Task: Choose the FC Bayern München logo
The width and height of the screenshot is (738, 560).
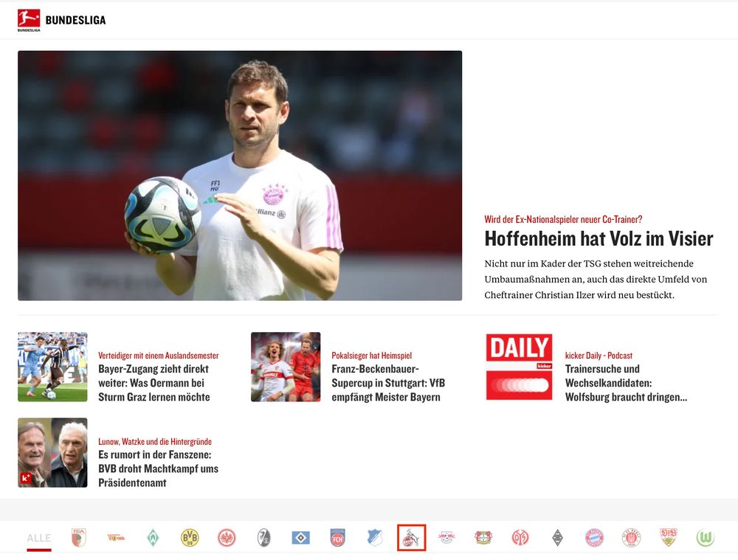Action: [594, 537]
